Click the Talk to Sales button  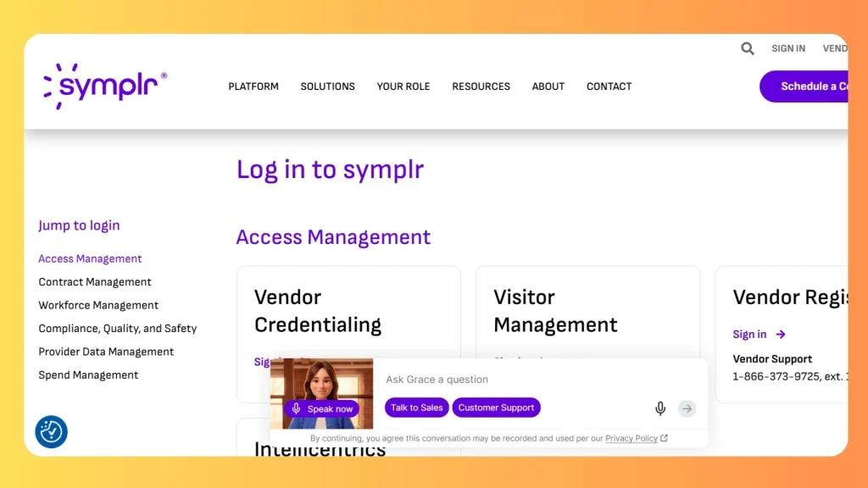coord(417,408)
